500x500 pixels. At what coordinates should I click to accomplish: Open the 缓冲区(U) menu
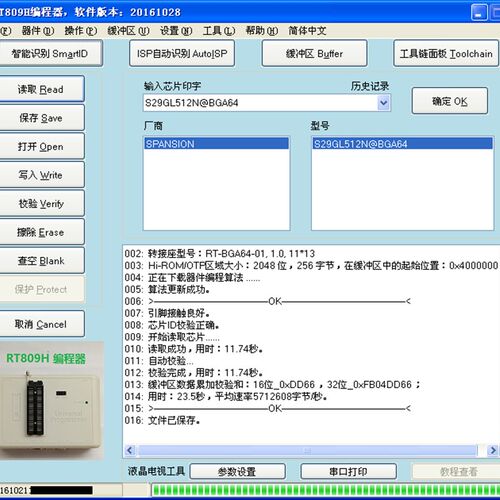tap(128, 31)
